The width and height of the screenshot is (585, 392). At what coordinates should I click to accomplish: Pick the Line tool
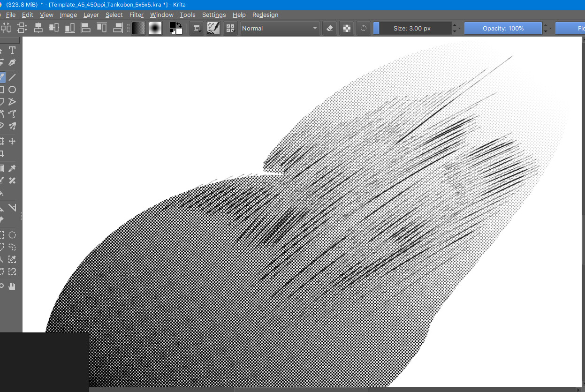[x=12, y=77]
